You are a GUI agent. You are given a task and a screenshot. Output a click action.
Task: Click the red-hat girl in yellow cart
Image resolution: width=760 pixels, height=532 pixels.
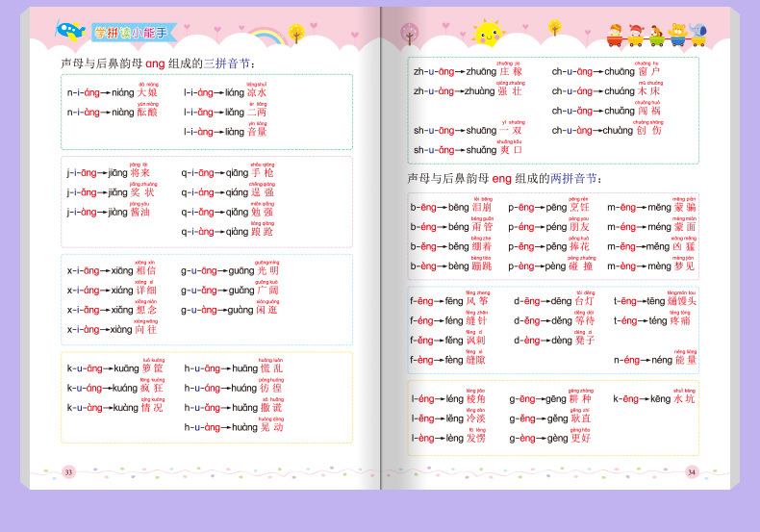click(x=636, y=36)
